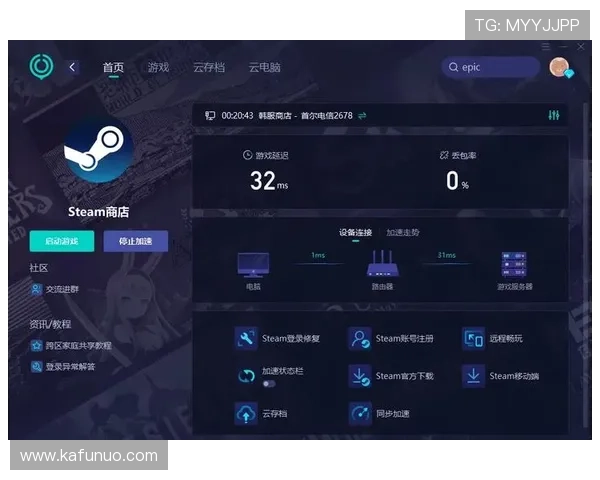The width and height of the screenshot is (600, 480).
Task: Click the monitor icon beside the timer
Action: pyautogui.click(x=210, y=115)
